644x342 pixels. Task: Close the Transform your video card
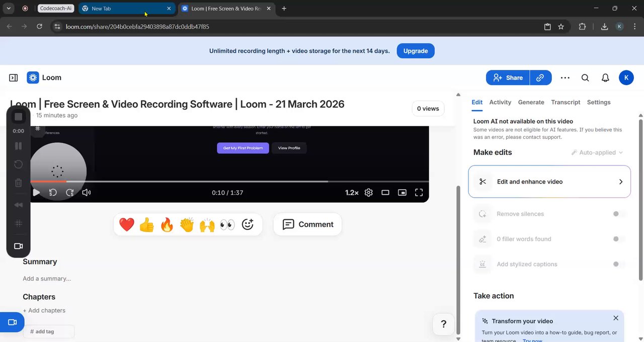tap(616, 318)
